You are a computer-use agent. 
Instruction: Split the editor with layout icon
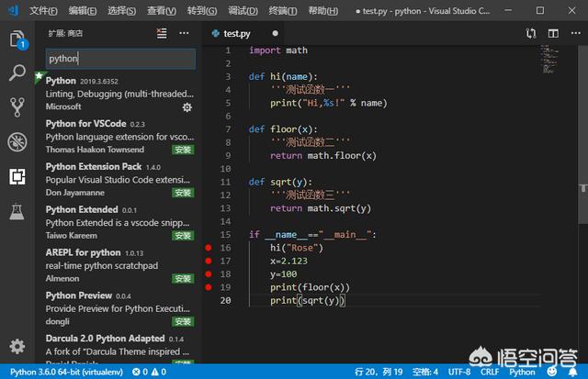click(x=553, y=33)
